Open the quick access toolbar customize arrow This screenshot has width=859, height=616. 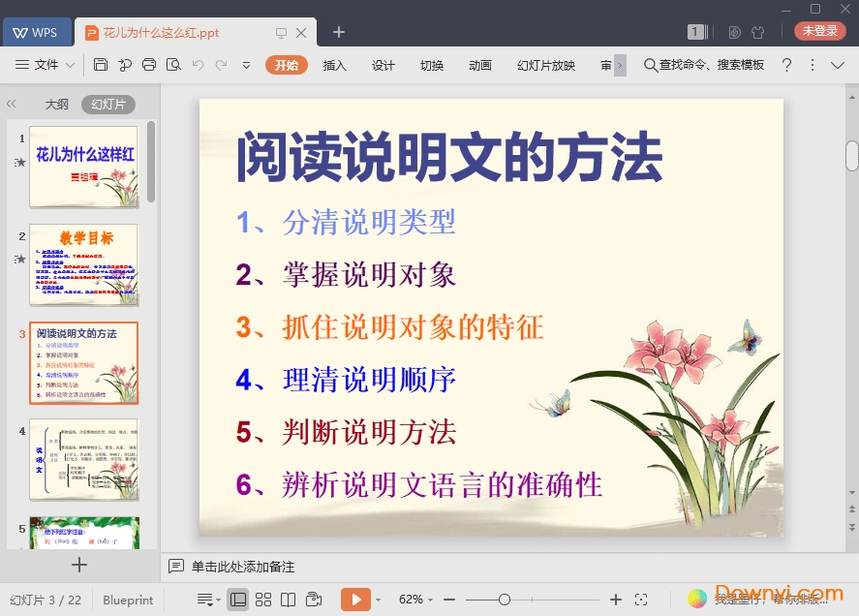[247, 65]
